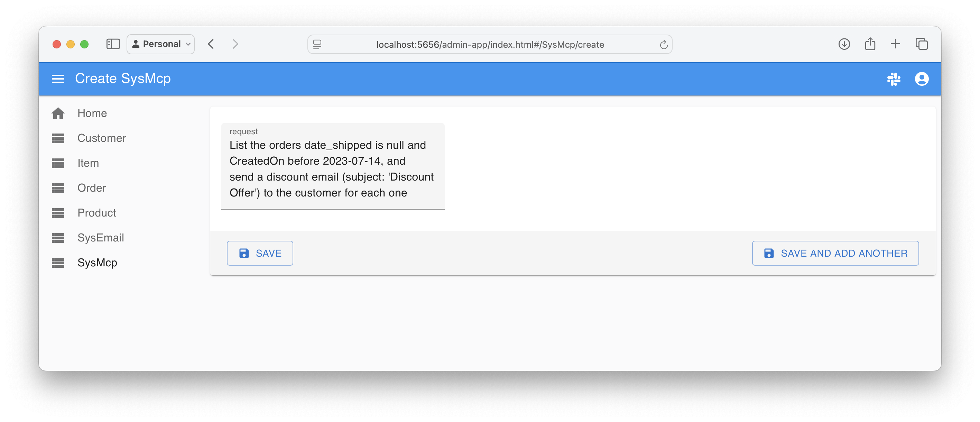Click the SAVE button
This screenshot has width=980, height=422.
pyautogui.click(x=260, y=253)
